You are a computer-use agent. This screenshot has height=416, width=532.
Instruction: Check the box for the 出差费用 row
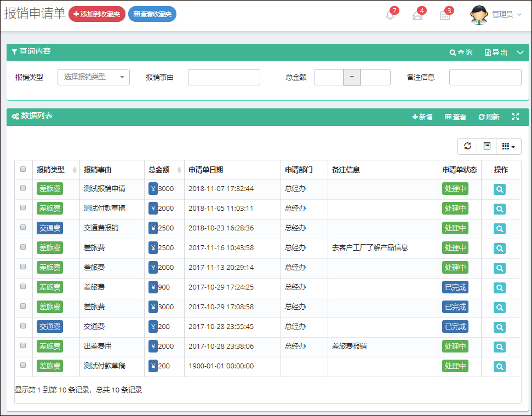[x=23, y=345]
